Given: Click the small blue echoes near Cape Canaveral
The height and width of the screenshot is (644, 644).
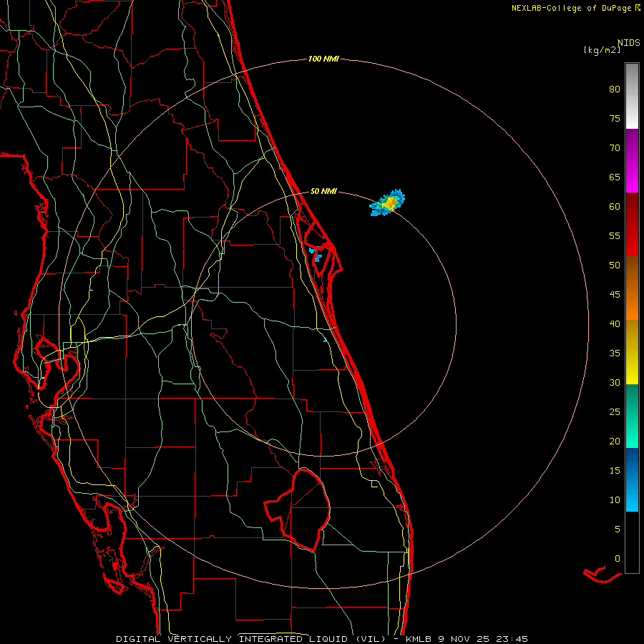Looking at the screenshot, I should 316,255.
